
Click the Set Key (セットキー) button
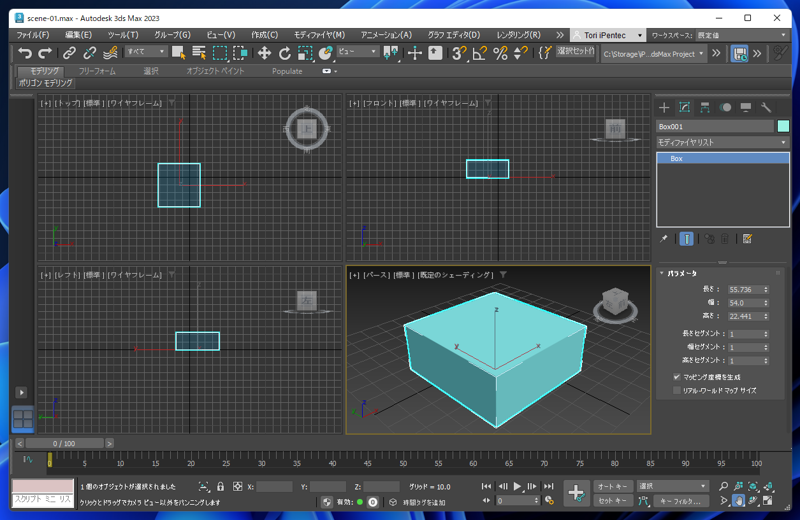pyautogui.click(x=613, y=501)
